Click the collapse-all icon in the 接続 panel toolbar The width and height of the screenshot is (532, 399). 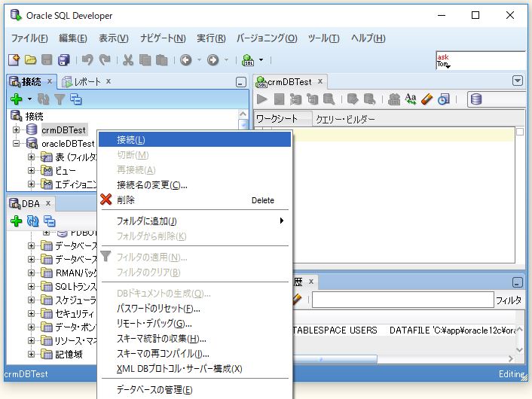[75, 99]
